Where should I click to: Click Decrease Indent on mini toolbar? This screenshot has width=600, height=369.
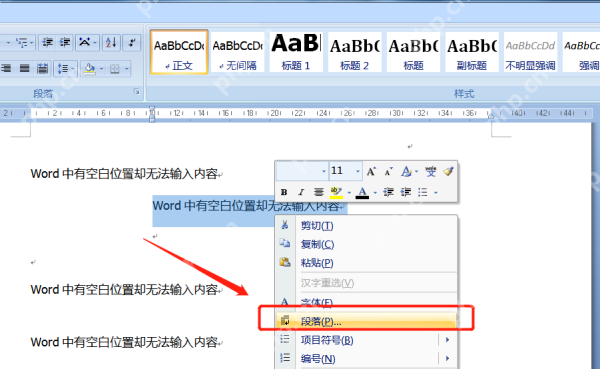click(388, 192)
